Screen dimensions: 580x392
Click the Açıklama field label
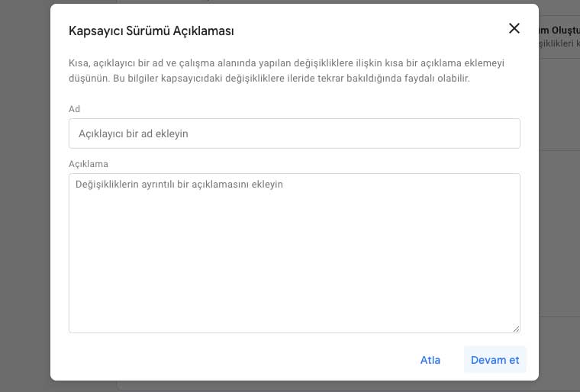point(89,164)
